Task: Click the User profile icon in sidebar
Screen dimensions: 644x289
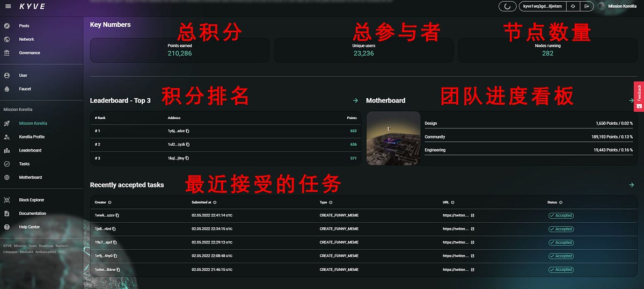Action: pyautogui.click(x=7, y=76)
